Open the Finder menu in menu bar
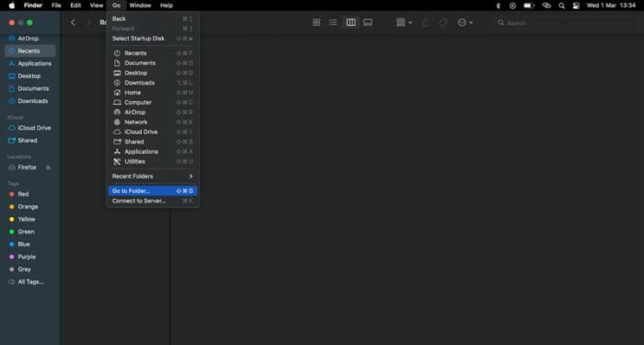 [33, 6]
